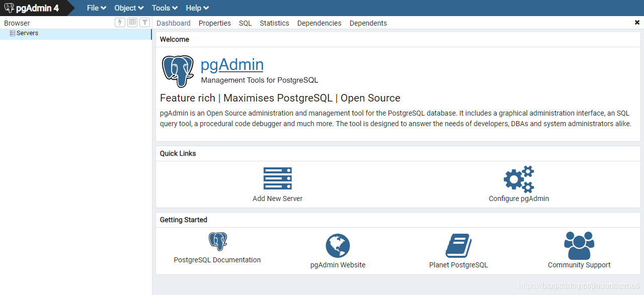This screenshot has height=295, width=644.
Task: Click the Getting Started section heading
Action: click(184, 220)
